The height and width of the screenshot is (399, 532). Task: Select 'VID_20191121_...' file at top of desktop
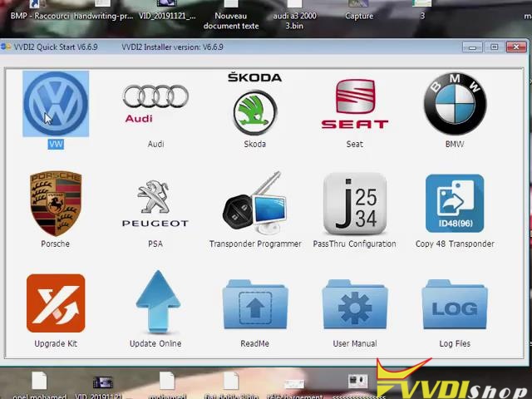coord(167,12)
